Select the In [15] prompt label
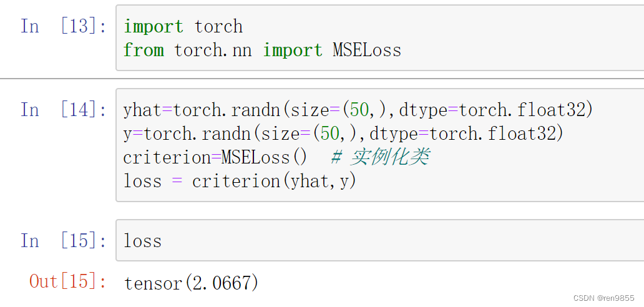The image size is (644, 307). coord(64,240)
